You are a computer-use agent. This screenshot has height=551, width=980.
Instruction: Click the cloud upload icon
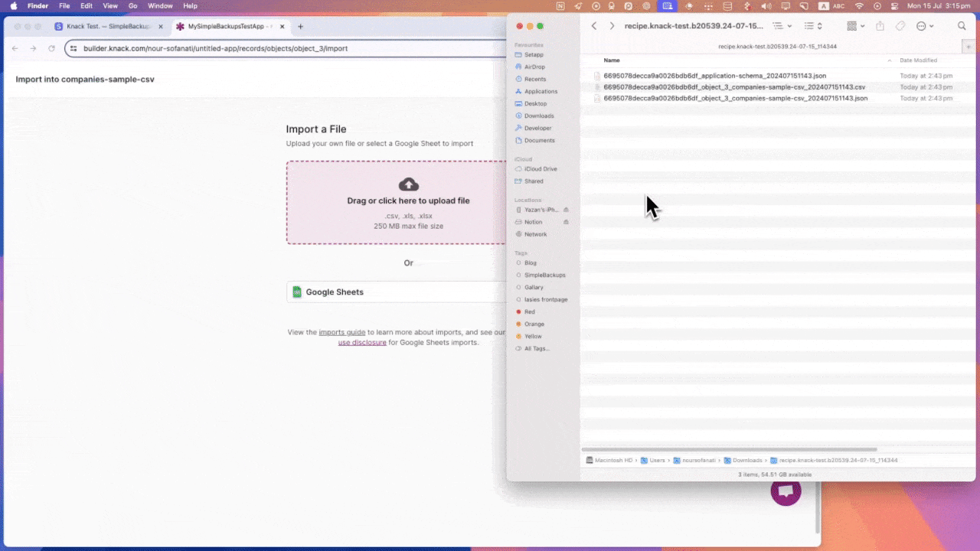point(409,184)
